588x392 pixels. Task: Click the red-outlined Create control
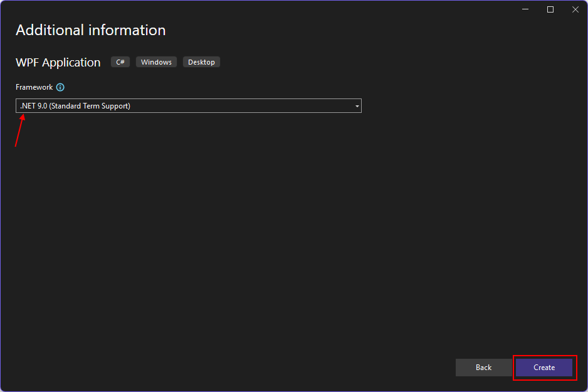tap(543, 368)
